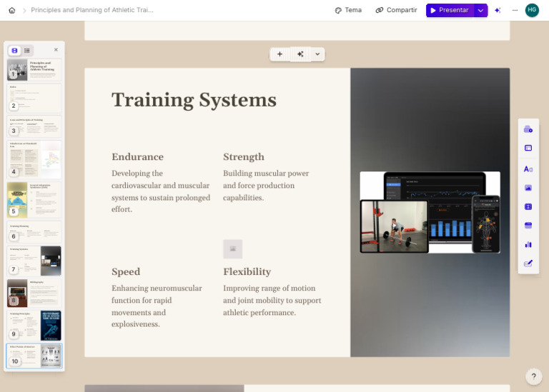Select slide 3 thumbnail
Image resolution: width=549 pixels, height=392 pixels.
[34, 126]
